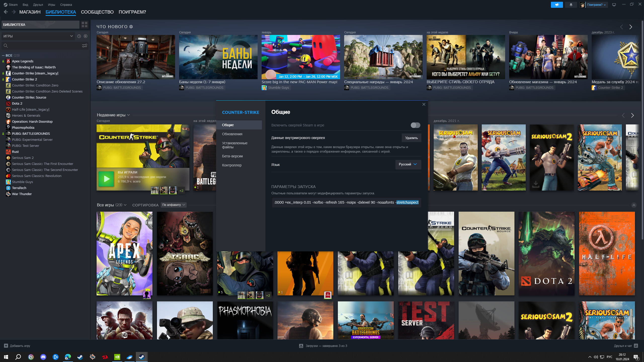Open Discord from the taskbar

(43, 357)
